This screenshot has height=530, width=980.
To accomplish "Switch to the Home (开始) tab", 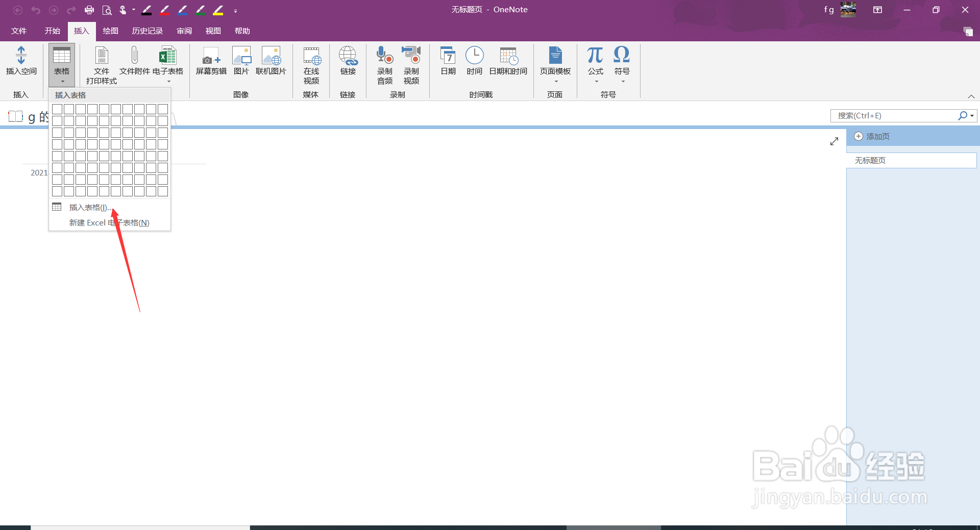I will pyautogui.click(x=53, y=31).
